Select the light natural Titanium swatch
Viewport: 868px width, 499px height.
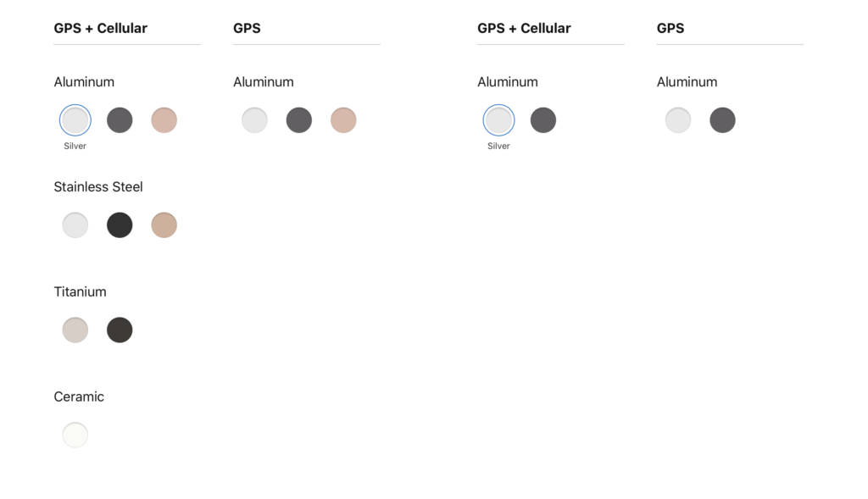click(75, 330)
